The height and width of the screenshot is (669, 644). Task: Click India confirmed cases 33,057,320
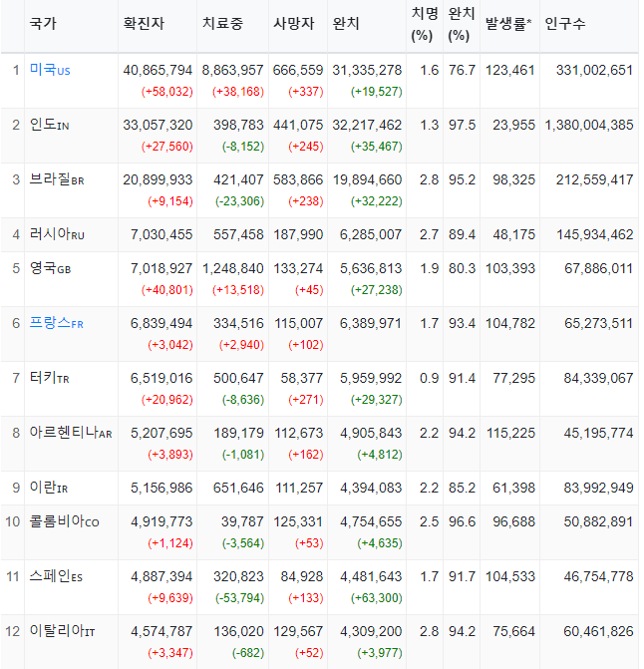pyautogui.click(x=158, y=125)
